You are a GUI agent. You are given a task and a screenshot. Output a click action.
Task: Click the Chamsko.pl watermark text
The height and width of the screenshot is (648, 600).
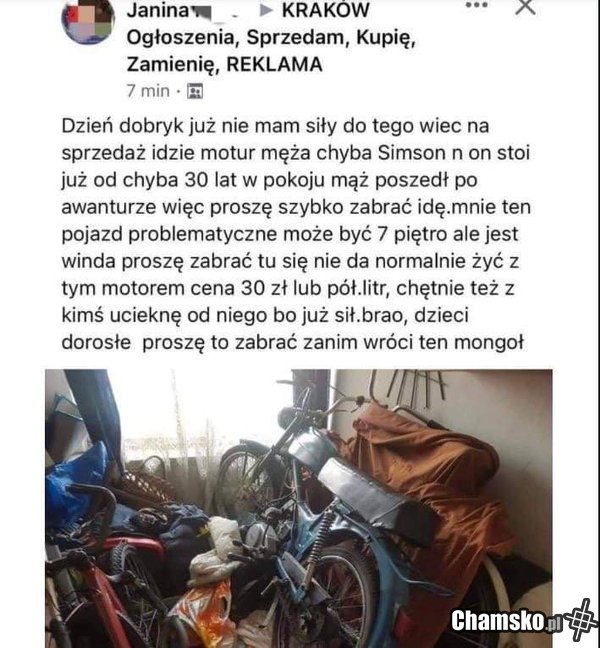pos(507,621)
